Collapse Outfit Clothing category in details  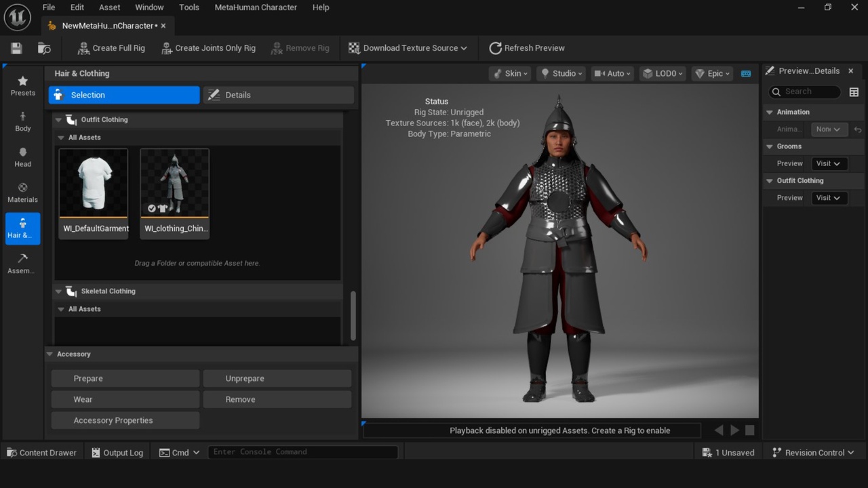click(770, 181)
